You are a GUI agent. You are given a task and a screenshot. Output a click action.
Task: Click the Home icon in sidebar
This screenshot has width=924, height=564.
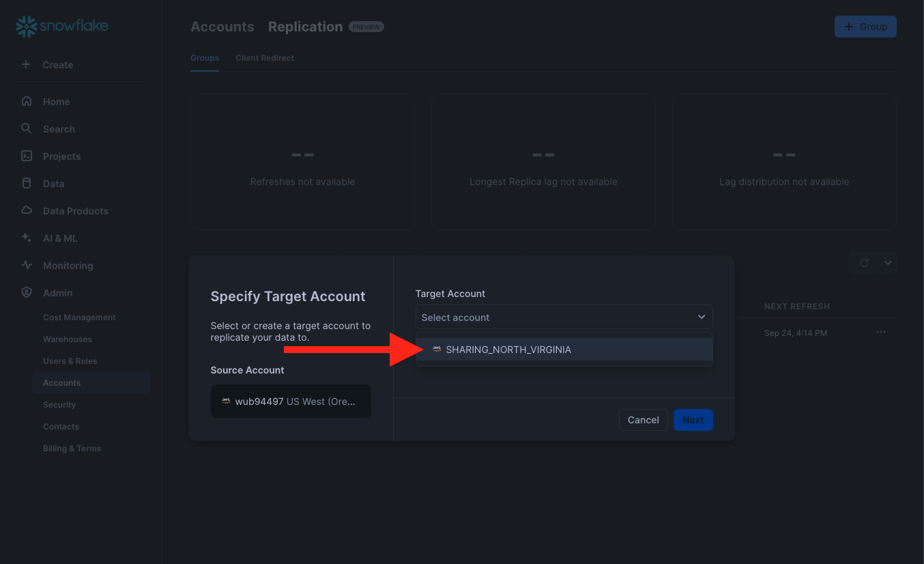point(27,102)
